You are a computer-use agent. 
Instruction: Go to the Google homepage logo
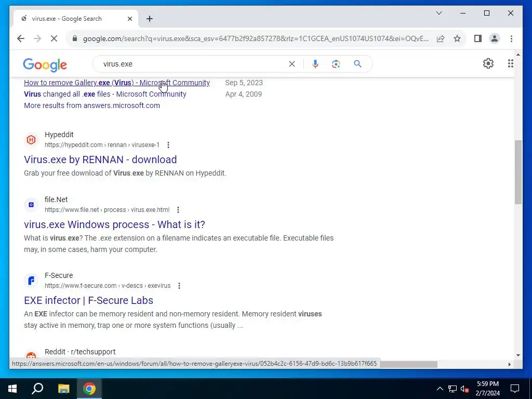(x=45, y=65)
